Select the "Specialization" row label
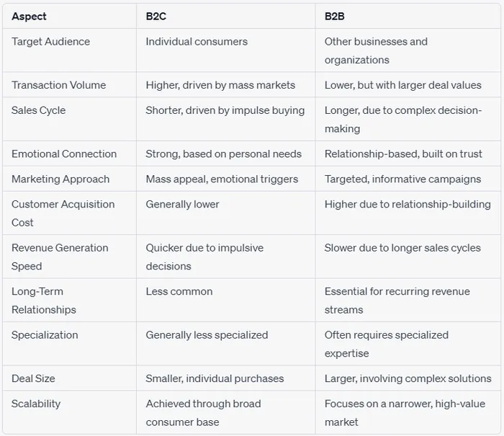This screenshot has height=436, width=504. pyautogui.click(x=45, y=335)
